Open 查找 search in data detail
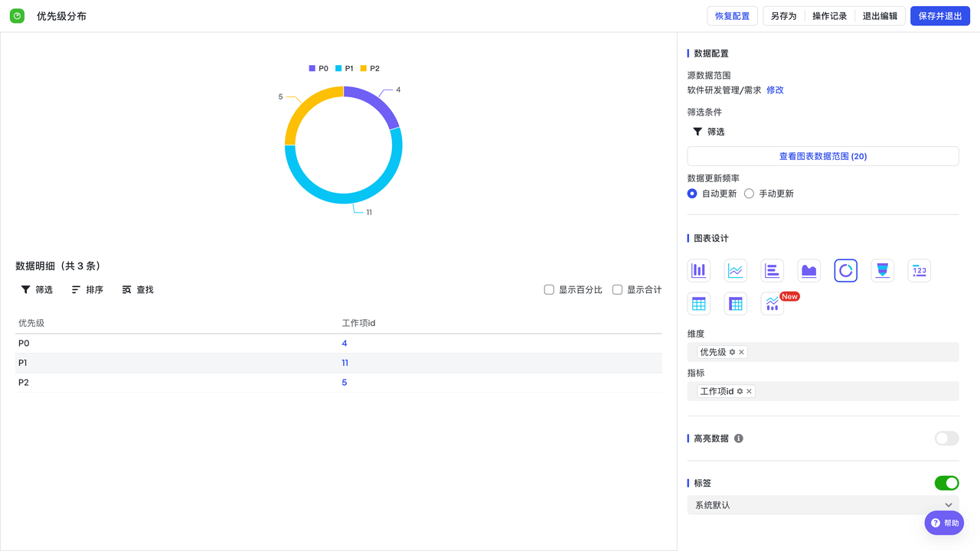The image size is (980, 551). pyautogui.click(x=138, y=290)
